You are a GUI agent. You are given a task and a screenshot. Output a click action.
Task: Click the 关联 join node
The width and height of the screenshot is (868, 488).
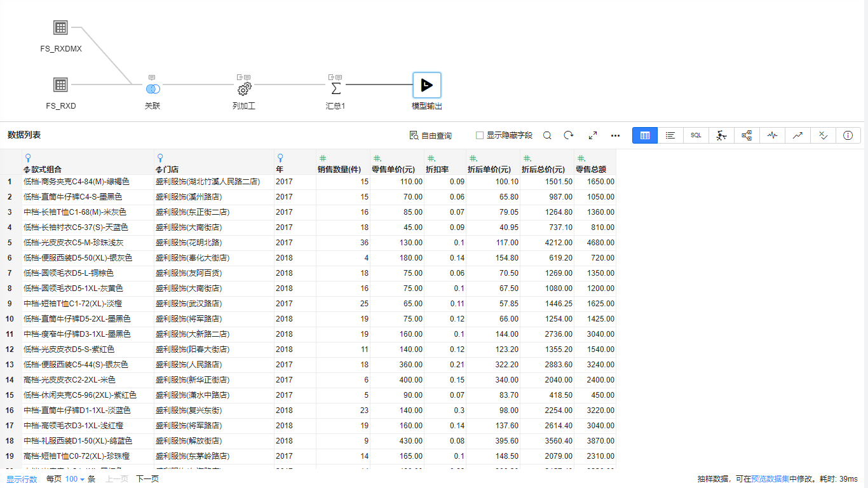153,89
